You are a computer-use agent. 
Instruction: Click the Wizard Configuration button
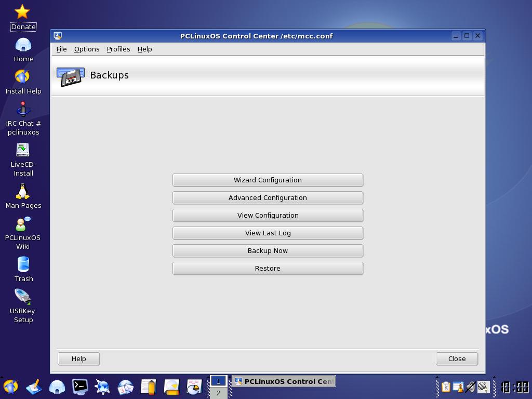268,180
